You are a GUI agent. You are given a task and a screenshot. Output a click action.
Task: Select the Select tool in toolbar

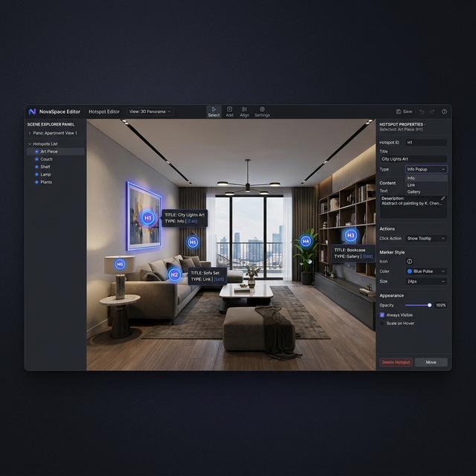(x=213, y=112)
